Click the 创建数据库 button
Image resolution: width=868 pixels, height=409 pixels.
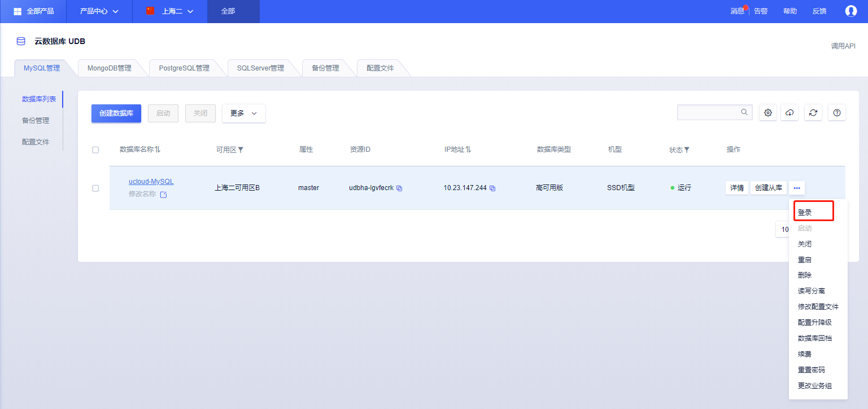(x=116, y=113)
